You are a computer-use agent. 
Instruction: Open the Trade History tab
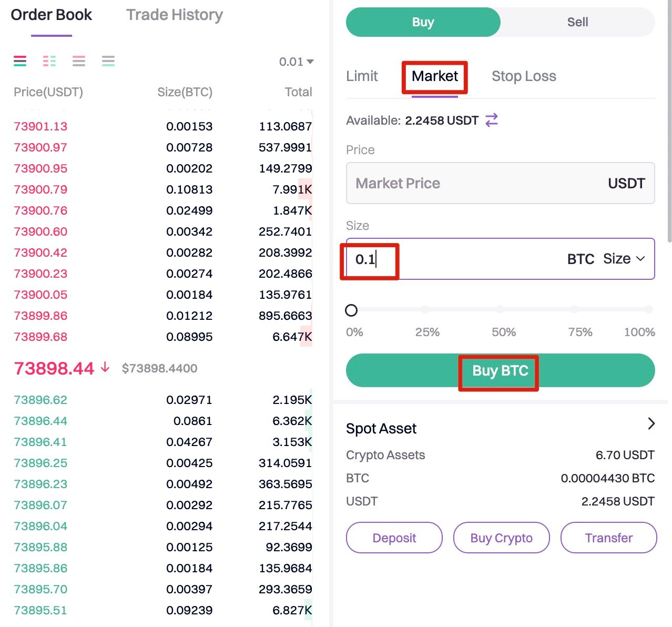click(174, 15)
